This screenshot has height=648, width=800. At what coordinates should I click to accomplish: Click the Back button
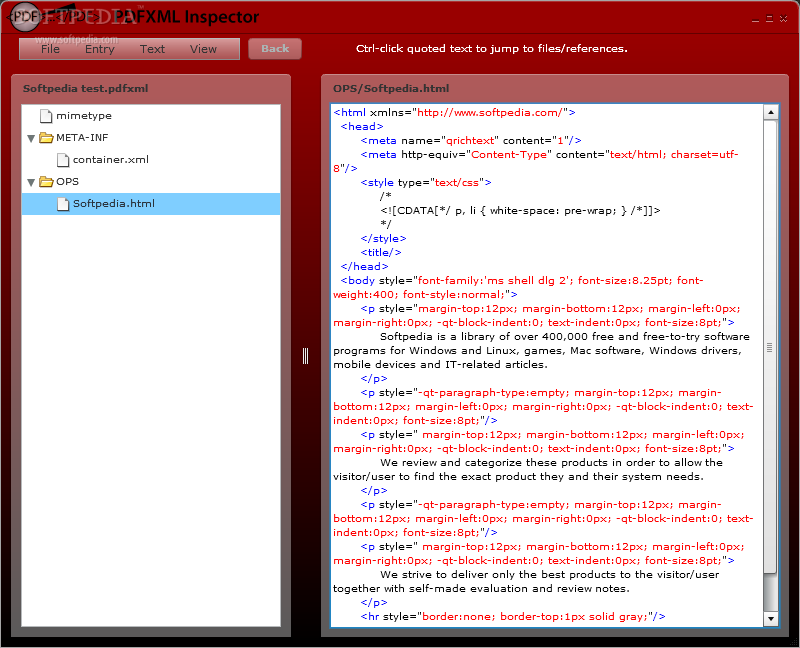click(275, 48)
